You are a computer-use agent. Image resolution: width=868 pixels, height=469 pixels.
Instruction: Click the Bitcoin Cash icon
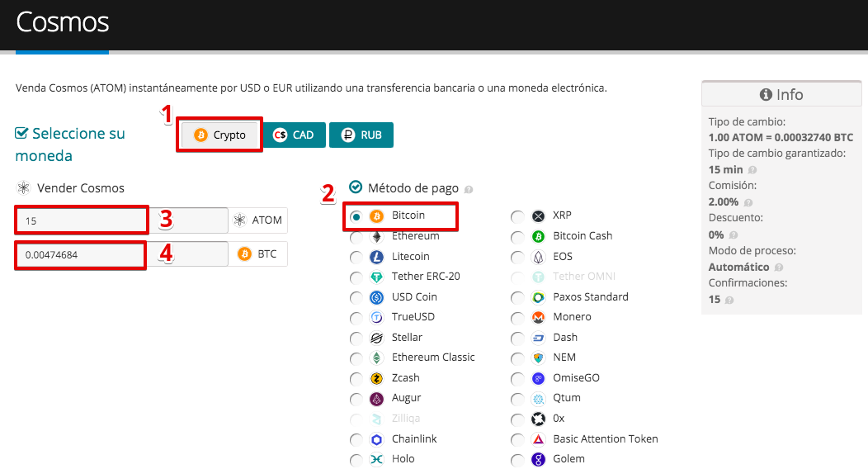538,236
